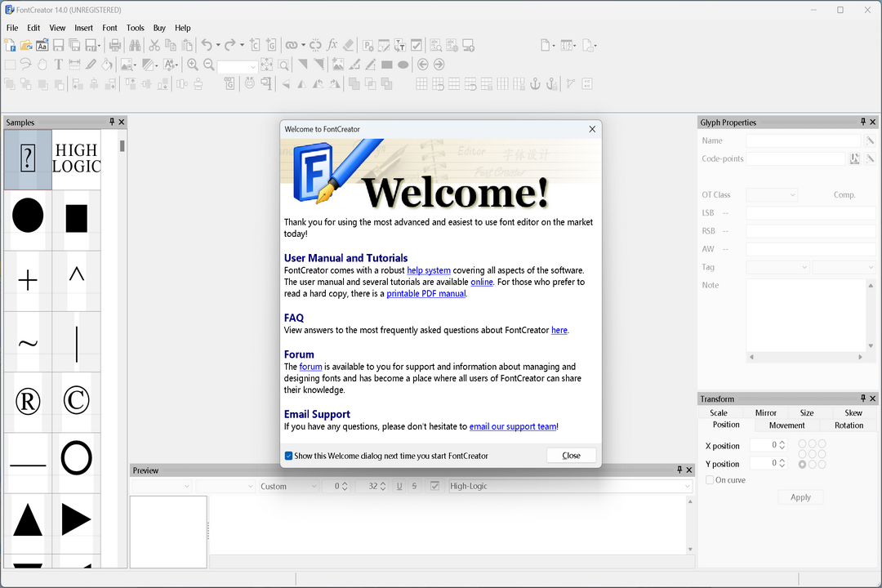The height and width of the screenshot is (588, 882).
Task: Uncheck Show this Welcome dialog checkbox
Action: (289, 456)
